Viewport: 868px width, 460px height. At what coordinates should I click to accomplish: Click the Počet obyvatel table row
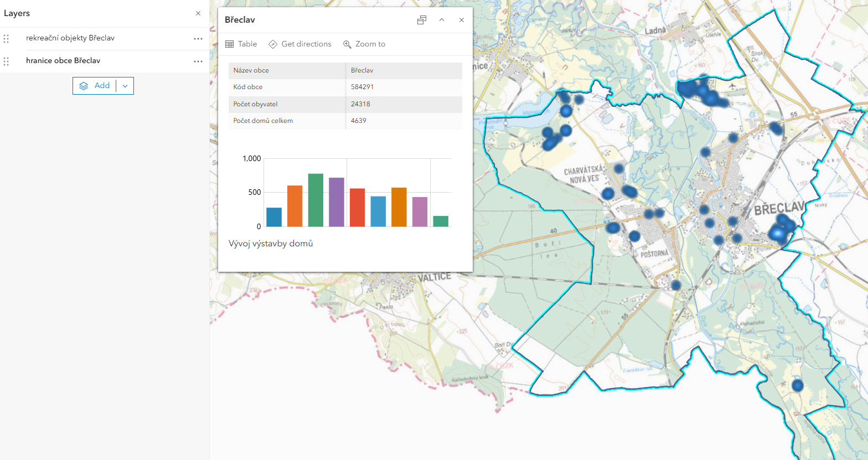coord(345,104)
